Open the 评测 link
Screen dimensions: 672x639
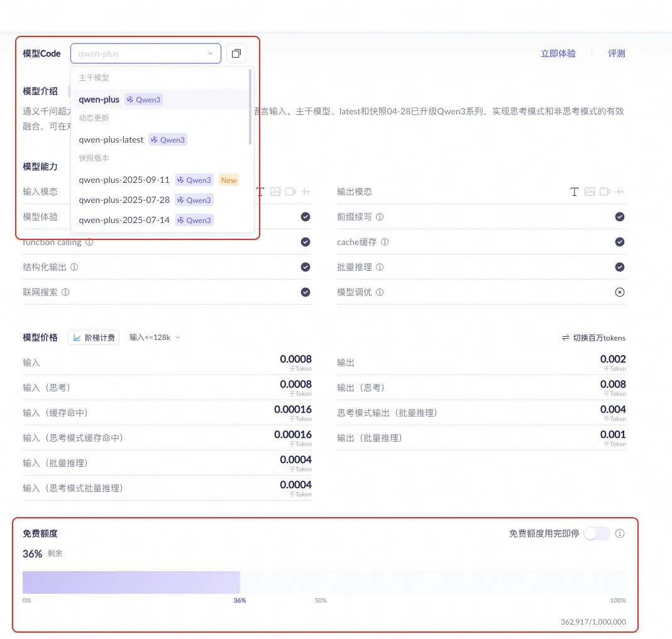617,53
